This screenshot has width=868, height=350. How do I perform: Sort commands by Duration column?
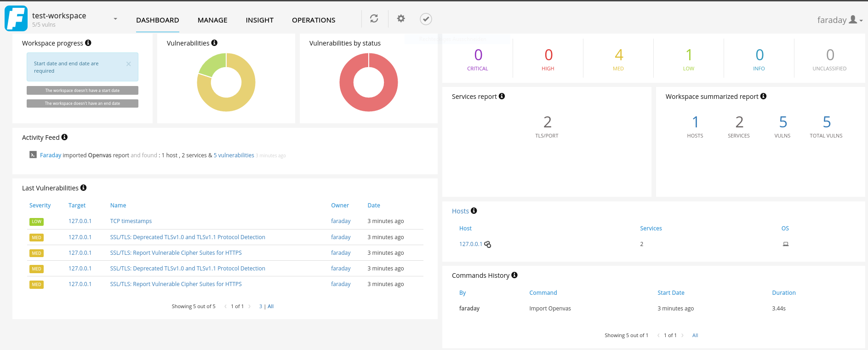click(x=784, y=293)
